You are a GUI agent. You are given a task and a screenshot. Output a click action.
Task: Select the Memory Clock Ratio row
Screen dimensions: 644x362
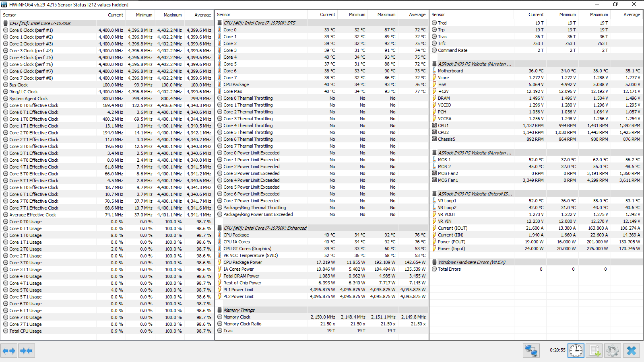coord(322,324)
